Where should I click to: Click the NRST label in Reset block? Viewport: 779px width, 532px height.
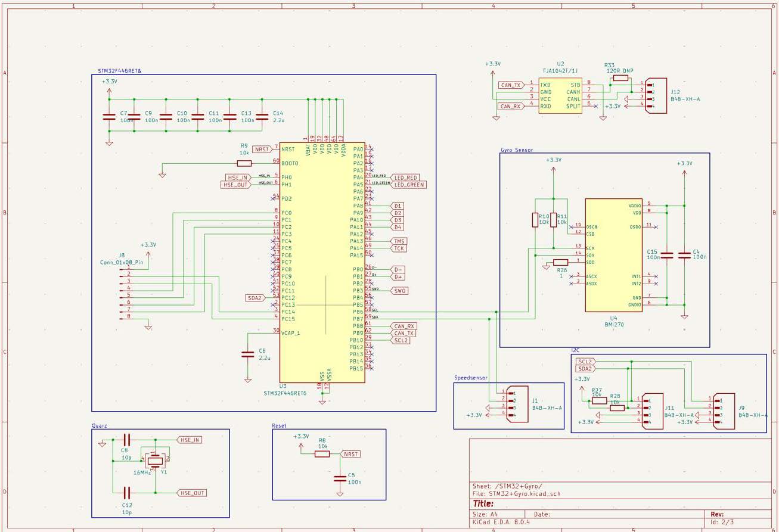point(350,454)
